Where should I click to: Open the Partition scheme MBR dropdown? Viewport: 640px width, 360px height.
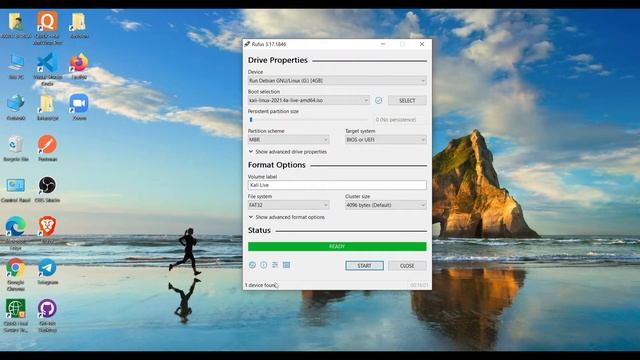coord(288,140)
